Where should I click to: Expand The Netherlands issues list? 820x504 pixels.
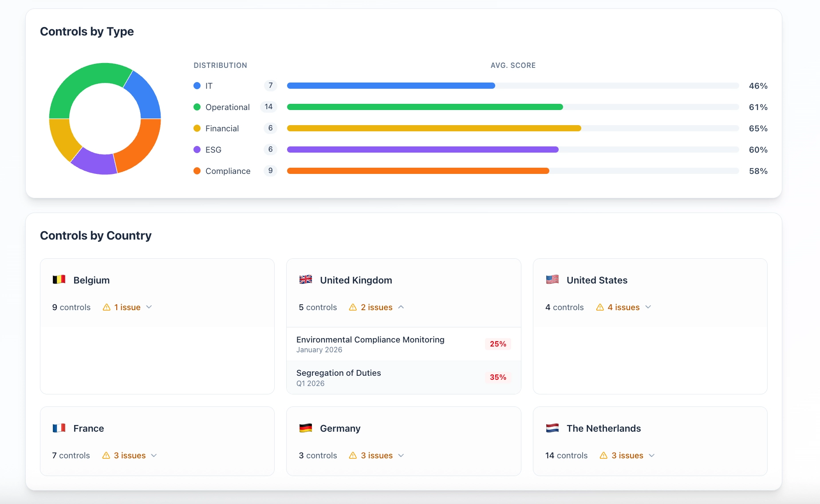[x=652, y=455]
